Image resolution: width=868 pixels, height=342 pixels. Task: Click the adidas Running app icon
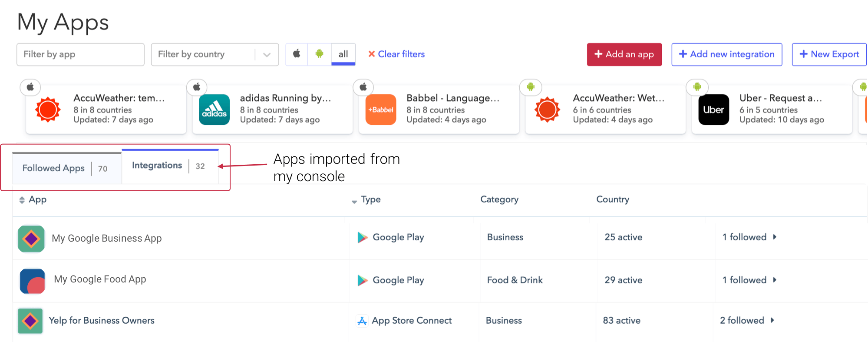click(x=214, y=110)
